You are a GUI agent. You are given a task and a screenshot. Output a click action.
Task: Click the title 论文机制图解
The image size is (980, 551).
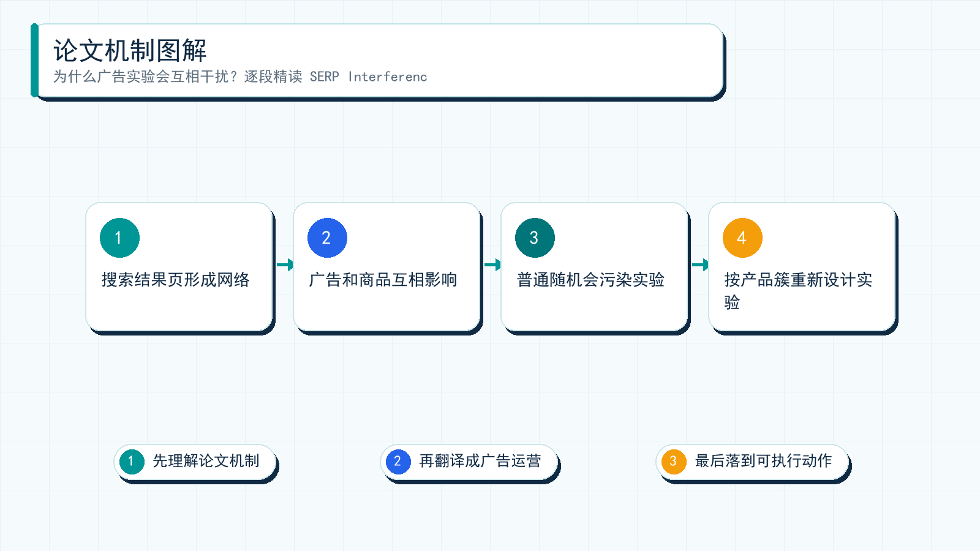(130, 51)
